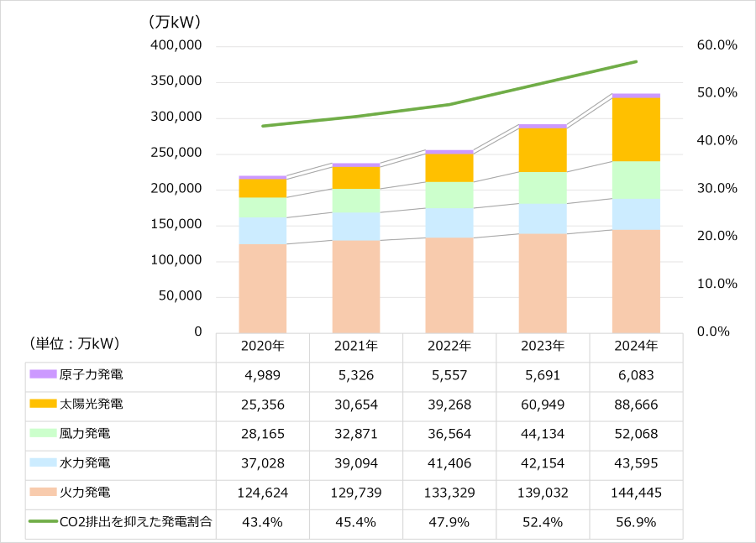Click the orange 太陽光発電 legend swatch
Screen dimensions: 756x543
point(43,404)
